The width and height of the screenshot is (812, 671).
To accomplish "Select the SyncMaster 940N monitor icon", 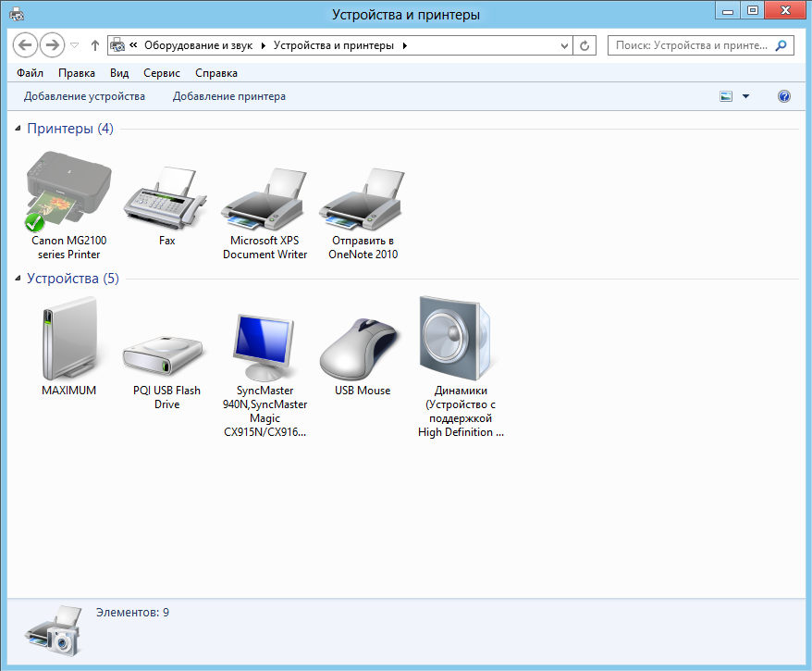I will tap(264, 347).
